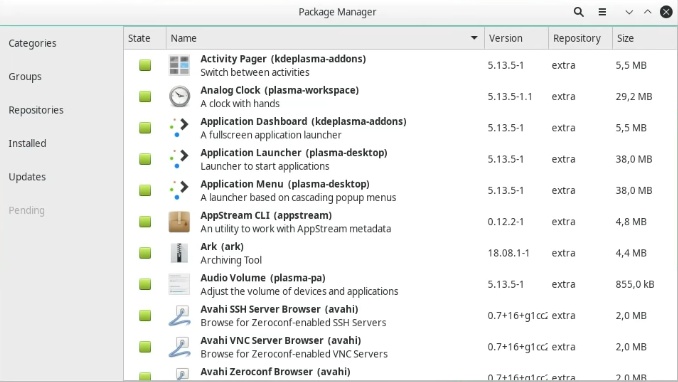Open the hamburger menu button

(x=602, y=12)
